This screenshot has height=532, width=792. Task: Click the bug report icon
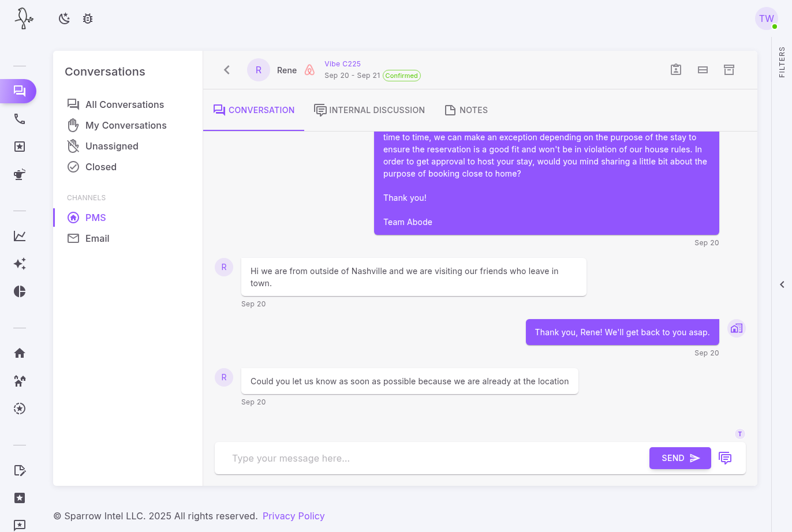pyautogui.click(x=88, y=18)
